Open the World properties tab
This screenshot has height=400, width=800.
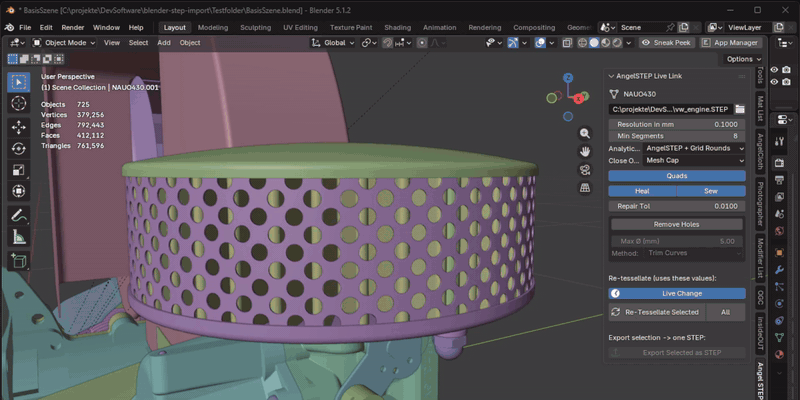(779, 231)
